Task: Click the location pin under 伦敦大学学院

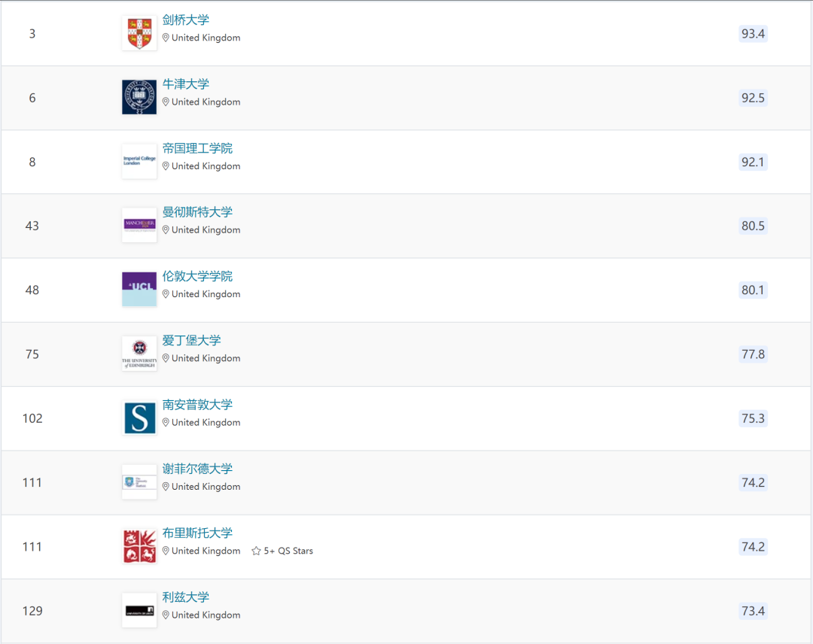Action: click(166, 294)
